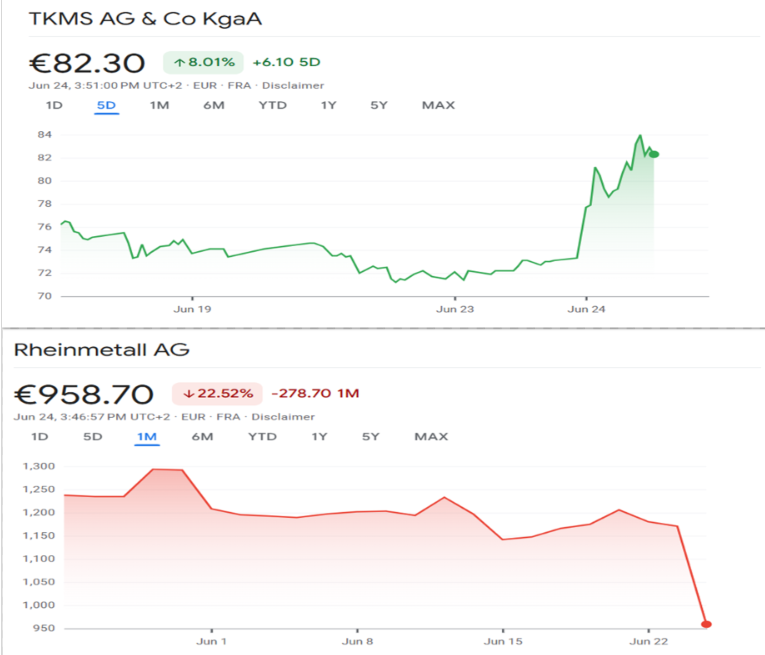The image size is (765, 655).
Task: Switch Rheinmetall chart to YTD range
Action: pos(262,437)
